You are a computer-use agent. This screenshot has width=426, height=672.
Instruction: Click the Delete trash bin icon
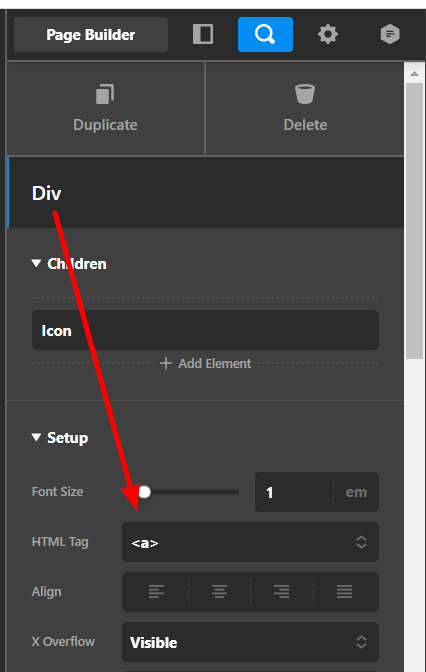tap(305, 94)
